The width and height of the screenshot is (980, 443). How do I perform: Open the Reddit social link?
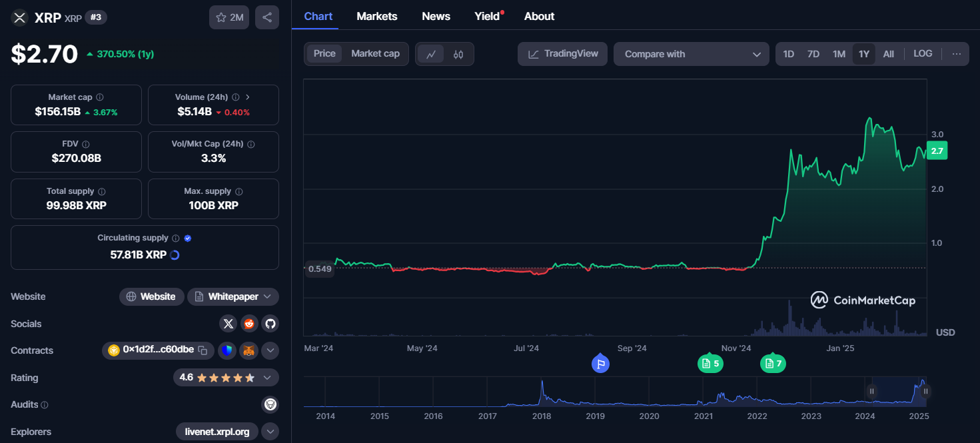pyautogui.click(x=249, y=324)
